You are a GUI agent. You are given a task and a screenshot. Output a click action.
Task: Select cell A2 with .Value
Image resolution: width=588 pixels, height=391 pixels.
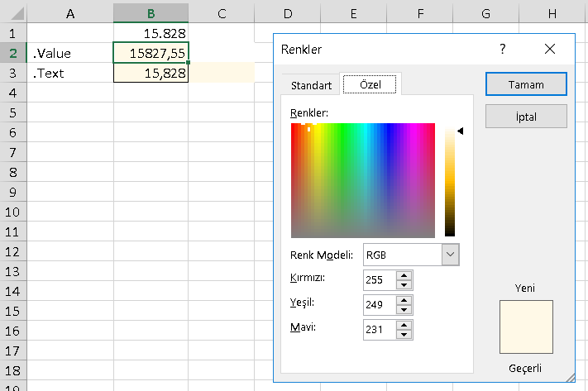click(x=70, y=53)
